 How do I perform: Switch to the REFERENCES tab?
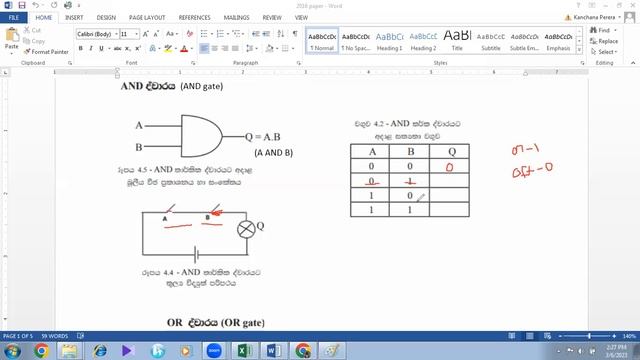[x=194, y=18]
